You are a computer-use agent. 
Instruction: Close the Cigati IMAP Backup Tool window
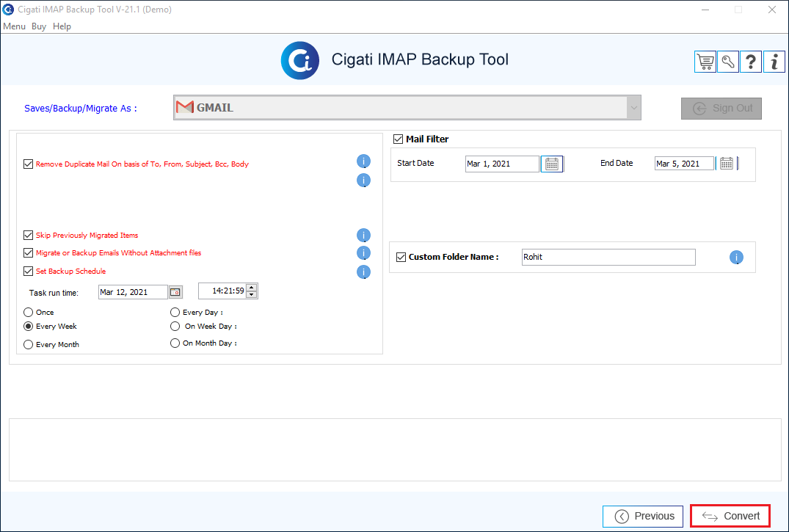772,10
